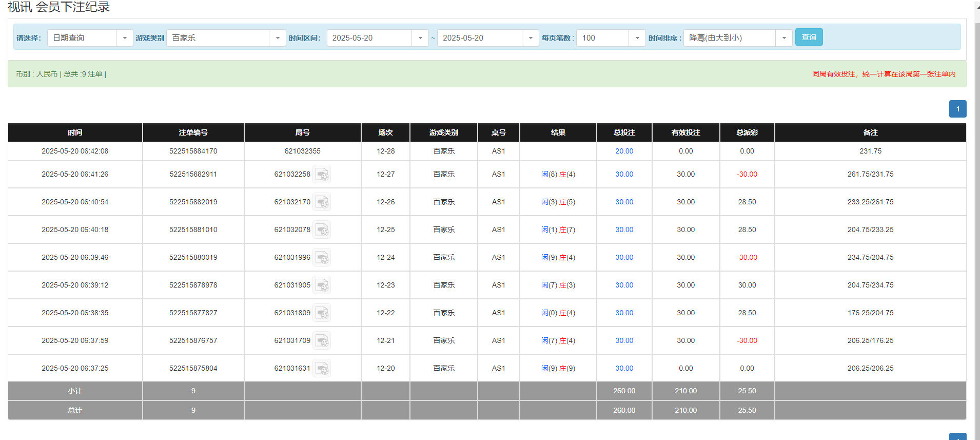Screen dimensions: 980x440
Task: Open replay icon for round 621031709
Action: [322, 341]
